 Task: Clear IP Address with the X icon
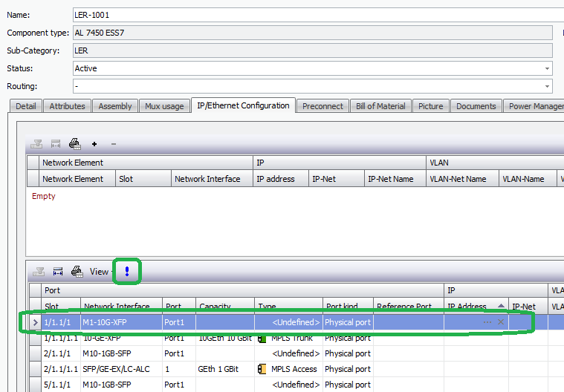tap(501, 322)
